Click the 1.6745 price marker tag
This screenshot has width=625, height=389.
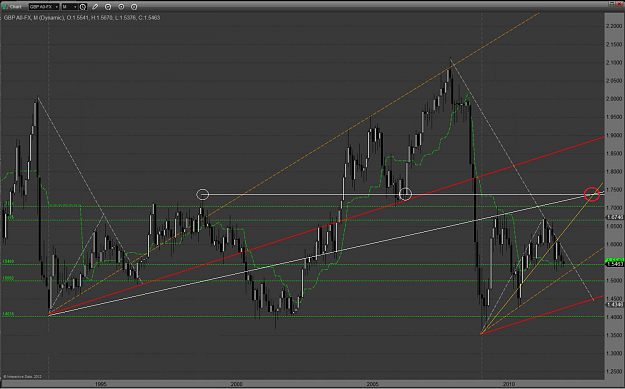(614, 217)
